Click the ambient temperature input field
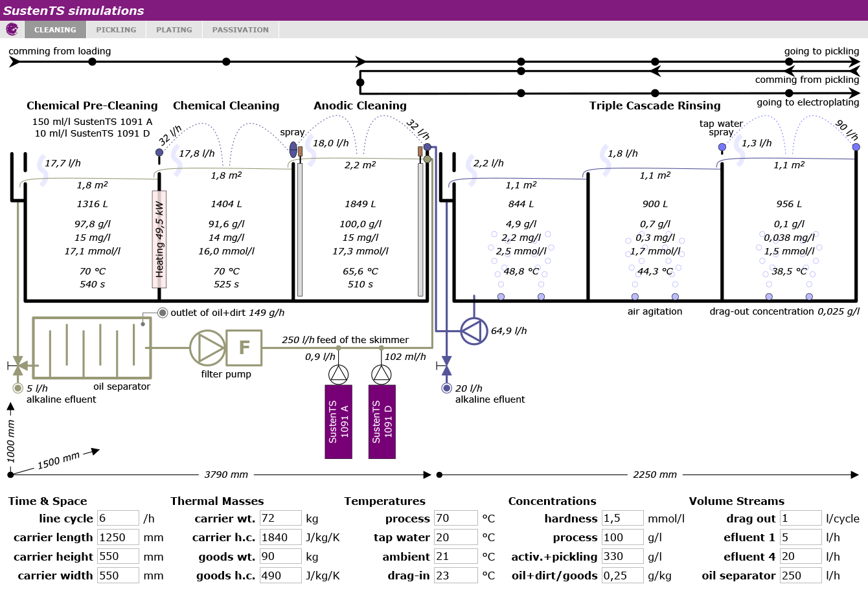868x615 pixels. point(456,556)
